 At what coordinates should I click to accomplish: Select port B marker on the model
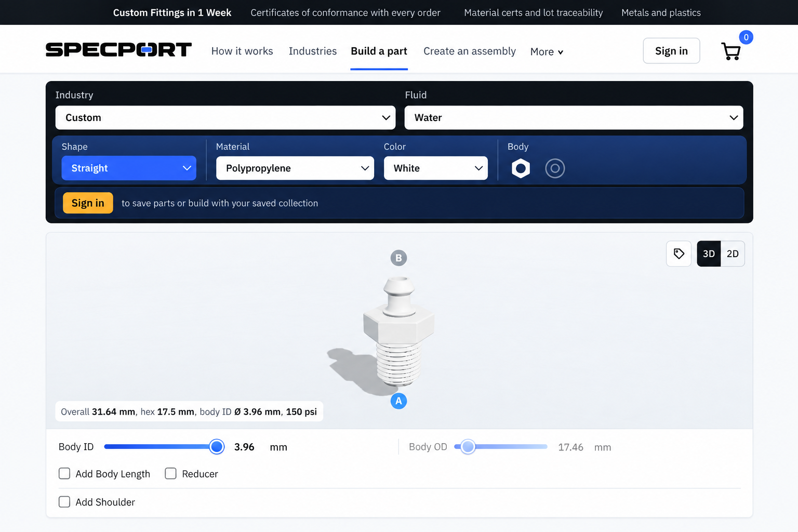(x=398, y=258)
